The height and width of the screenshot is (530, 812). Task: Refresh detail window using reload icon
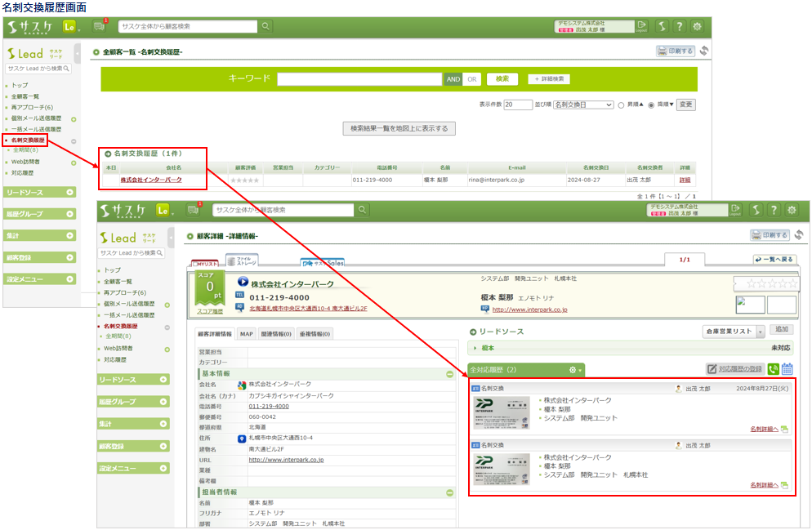pos(799,235)
